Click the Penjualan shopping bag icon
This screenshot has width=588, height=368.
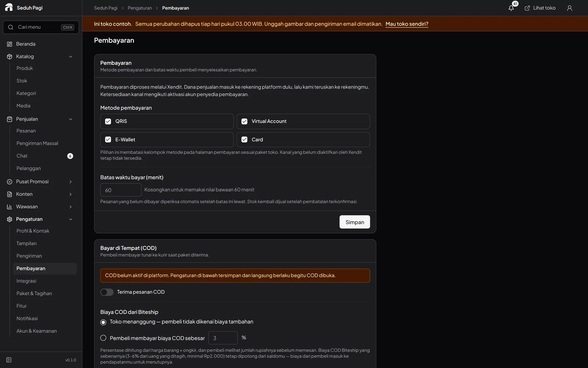pyautogui.click(x=10, y=119)
